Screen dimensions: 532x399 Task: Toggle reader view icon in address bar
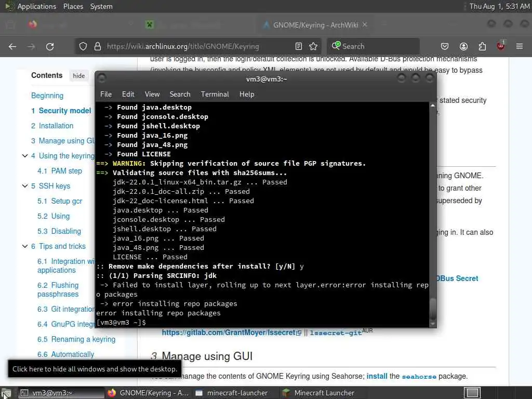click(299, 46)
